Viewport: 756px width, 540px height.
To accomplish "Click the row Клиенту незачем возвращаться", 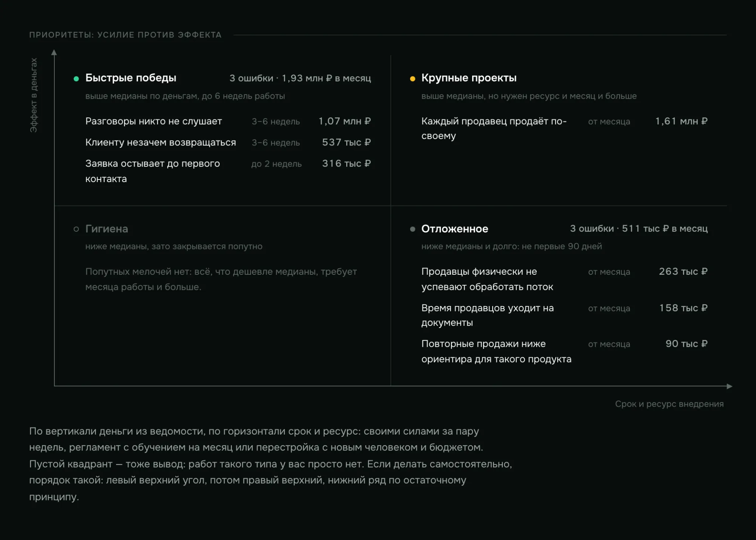I will [x=228, y=142].
